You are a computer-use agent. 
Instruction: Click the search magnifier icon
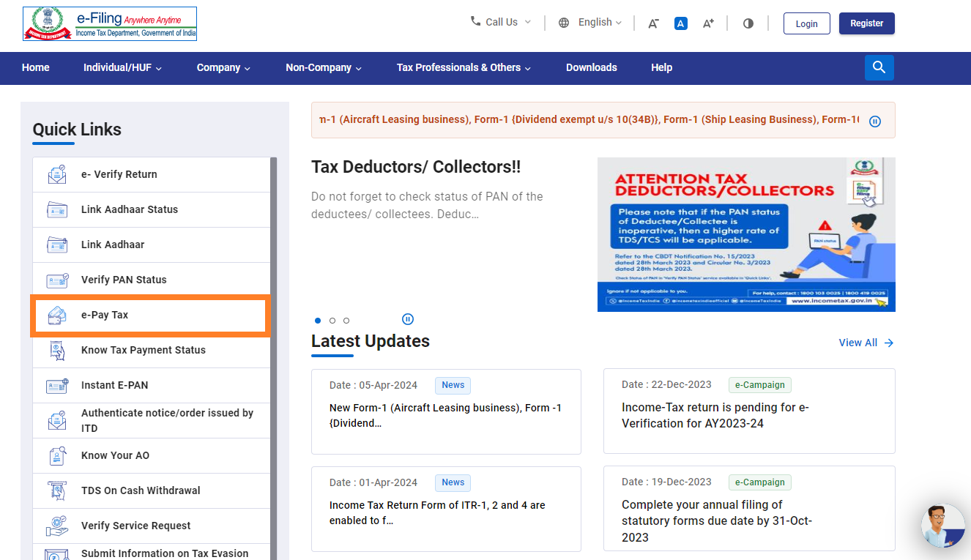pos(879,67)
